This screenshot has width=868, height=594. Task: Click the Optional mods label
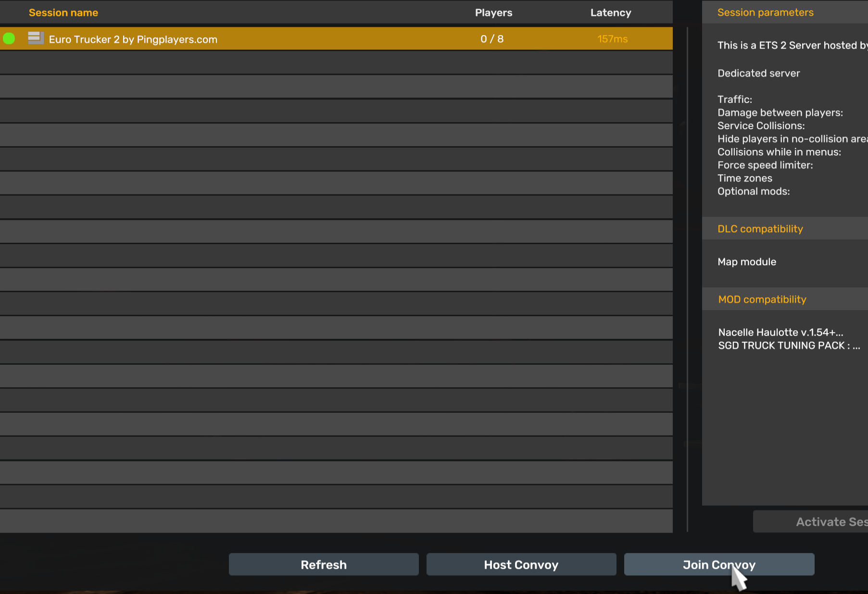[754, 191]
